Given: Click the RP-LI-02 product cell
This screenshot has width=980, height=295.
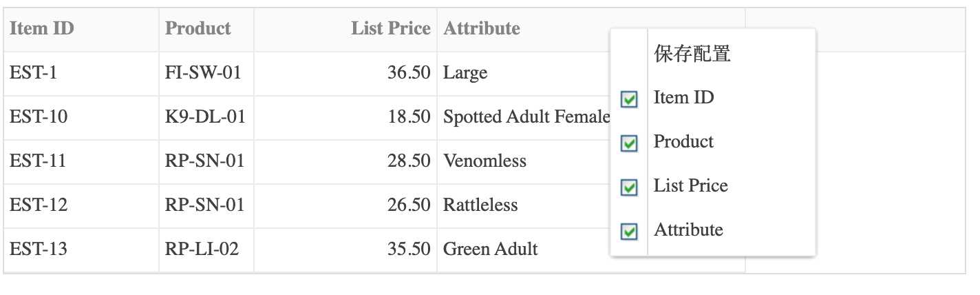Looking at the screenshot, I should pyautogui.click(x=206, y=250).
